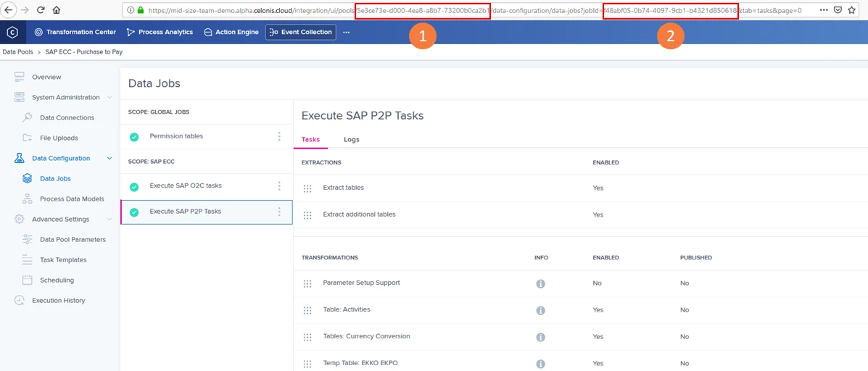The image size is (868, 371).
Task: Click info icon for Temp Table: EKKO EKPO
Action: pos(540,364)
